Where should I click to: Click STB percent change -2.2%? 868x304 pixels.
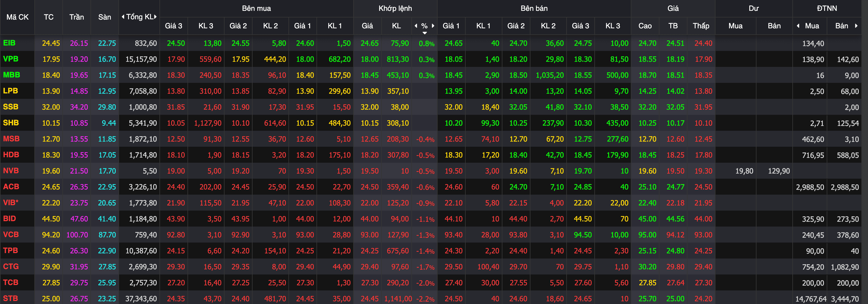click(425, 299)
